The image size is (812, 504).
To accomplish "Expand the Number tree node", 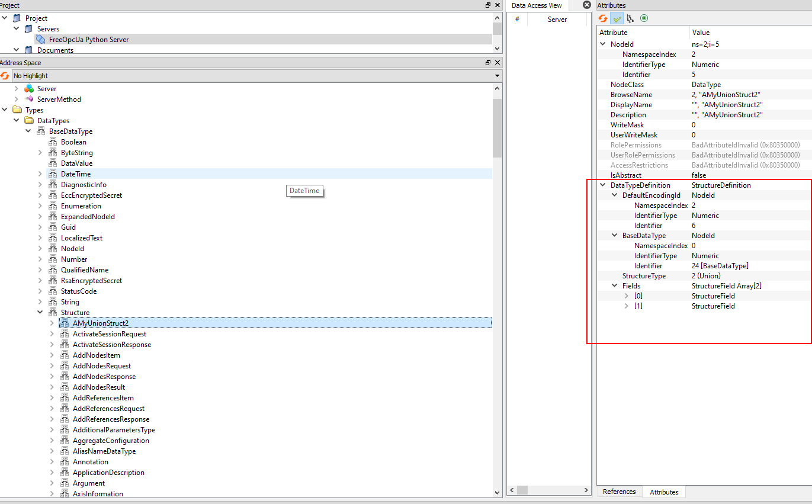I will click(40, 259).
